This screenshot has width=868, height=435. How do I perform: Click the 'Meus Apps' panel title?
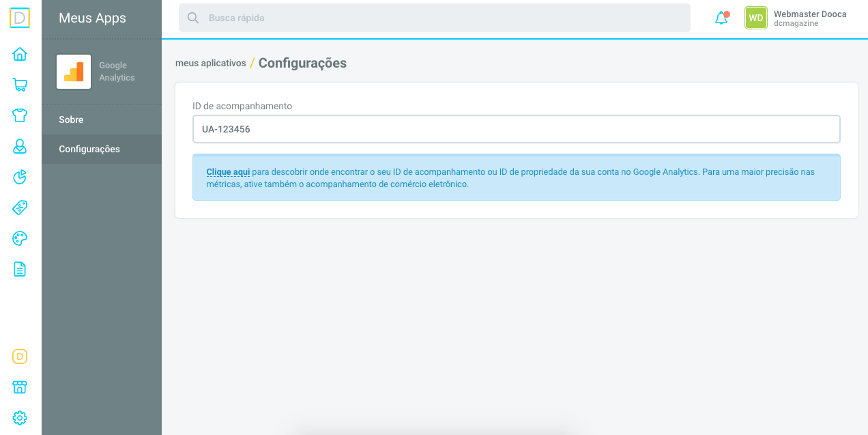pos(93,18)
